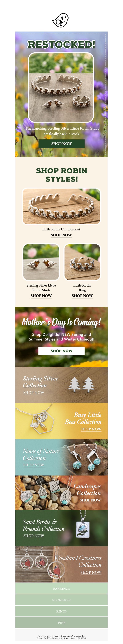Click SHOP NOW for Woodland Creatures Collection
Image resolution: width=123 pixels, height=644 pixels.
(x=91, y=572)
